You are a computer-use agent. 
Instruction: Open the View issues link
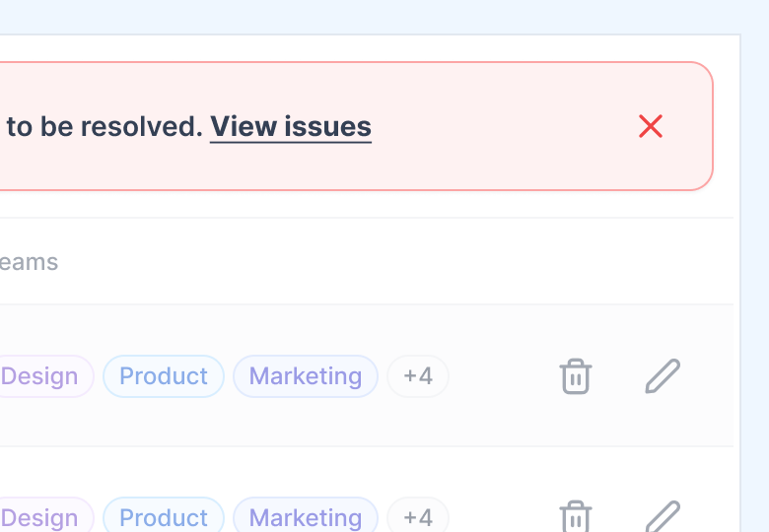tap(291, 127)
